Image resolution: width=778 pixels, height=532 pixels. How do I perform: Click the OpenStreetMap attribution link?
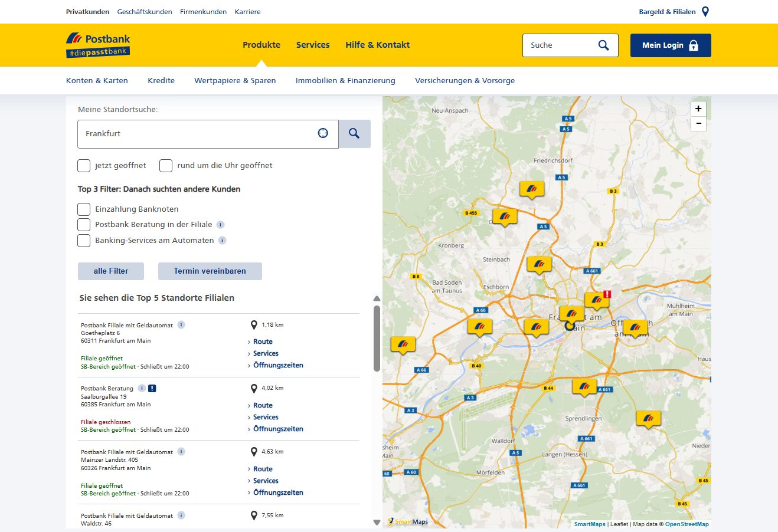687,524
